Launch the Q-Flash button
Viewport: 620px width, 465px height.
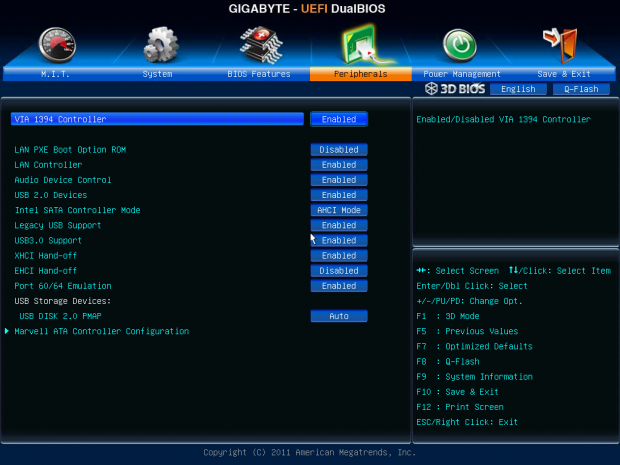580,89
